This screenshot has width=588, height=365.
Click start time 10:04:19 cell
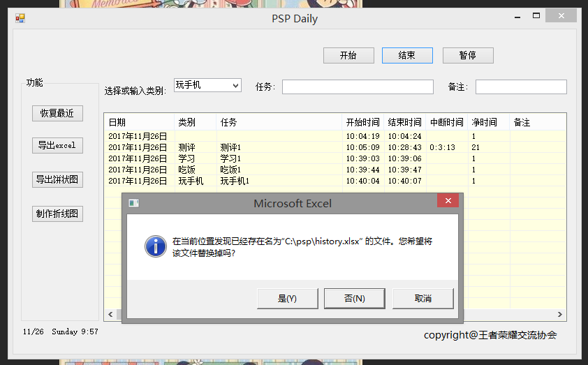[362, 136]
